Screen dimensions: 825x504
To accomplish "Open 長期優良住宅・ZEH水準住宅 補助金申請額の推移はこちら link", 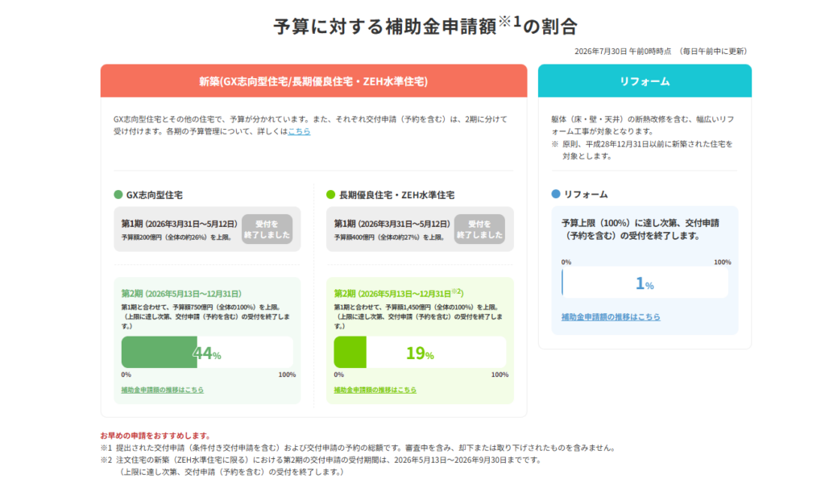I will (375, 390).
